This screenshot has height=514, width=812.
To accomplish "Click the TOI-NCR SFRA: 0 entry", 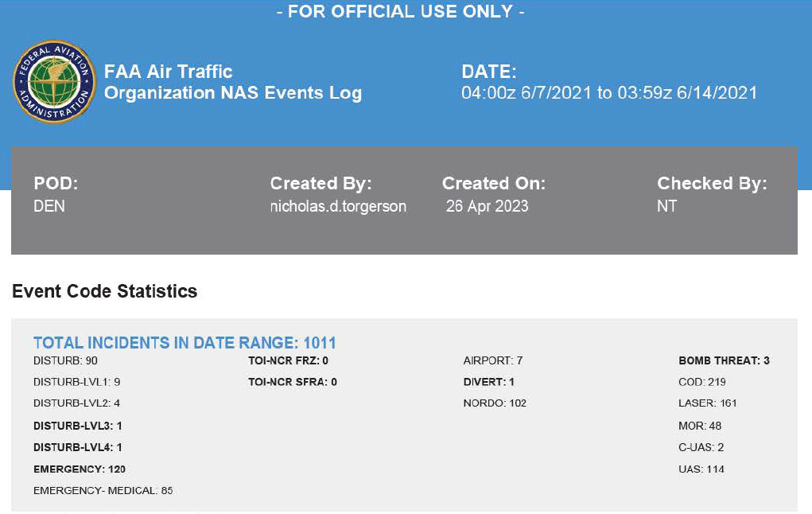I will pos(292,382).
